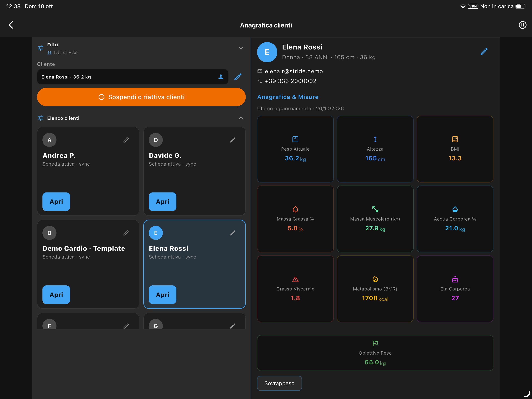Screen dimensions: 532x399
Task: Click Elena Rossi's E avatar in profile
Action: click(267, 52)
